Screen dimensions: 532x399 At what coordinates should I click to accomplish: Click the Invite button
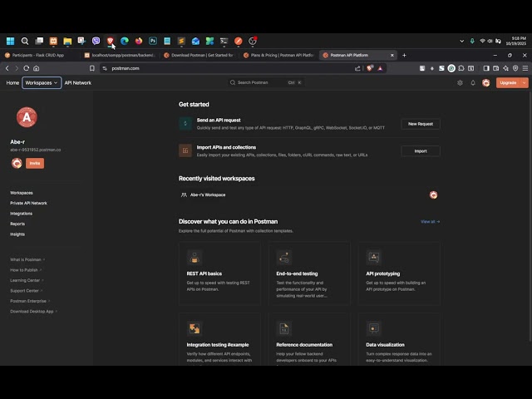coord(35,163)
